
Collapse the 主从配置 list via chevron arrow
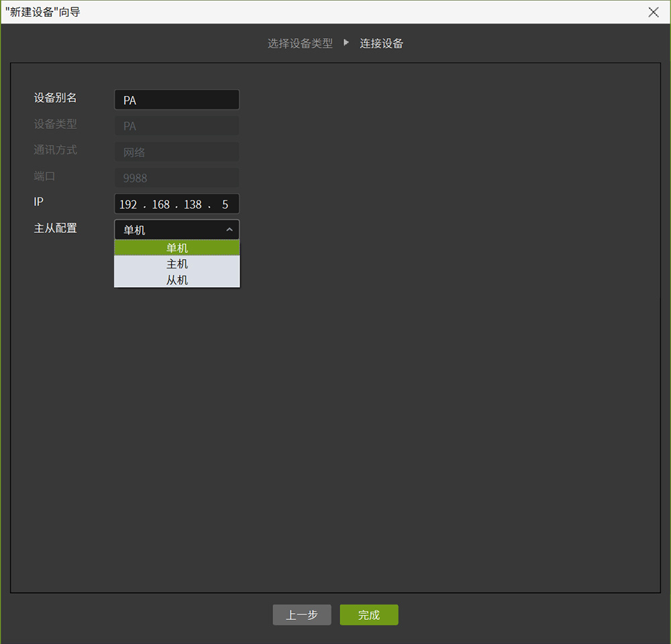pyautogui.click(x=229, y=230)
